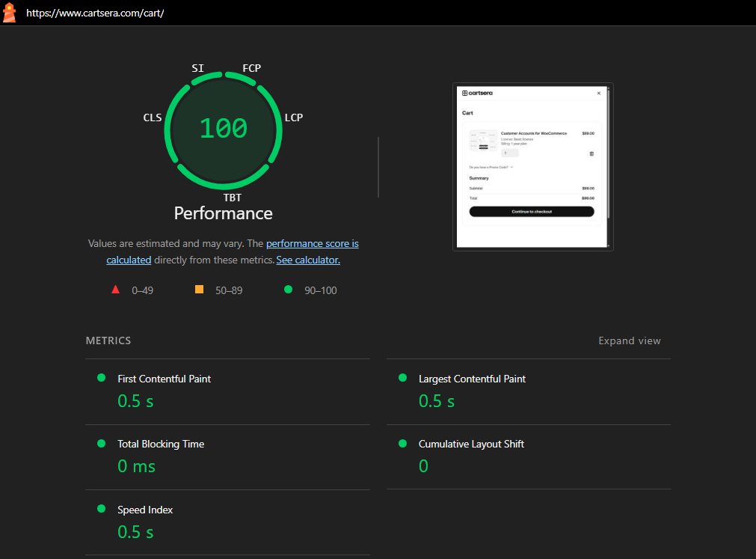The width and height of the screenshot is (756, 559).
Task: Click the red triangle 0–49 legend icon
Action: [x=115, y=290]
